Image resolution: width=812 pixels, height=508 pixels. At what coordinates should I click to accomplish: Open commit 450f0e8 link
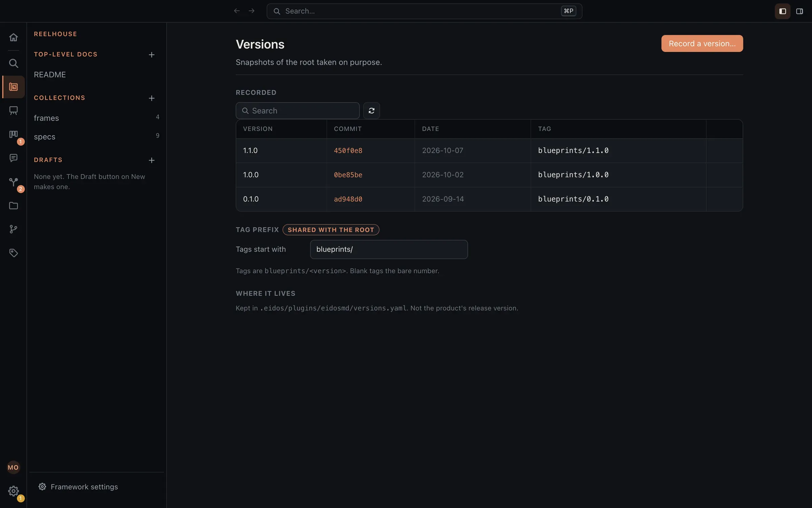point(348,151)
